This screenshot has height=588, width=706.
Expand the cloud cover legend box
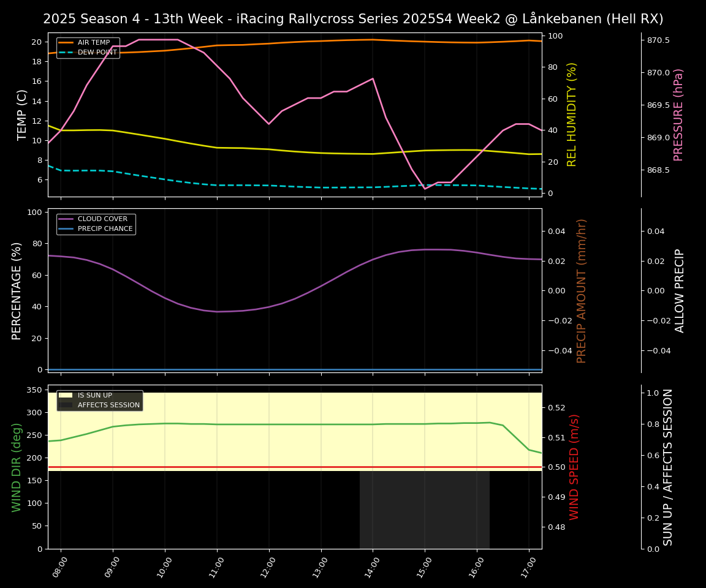pos(96,223)
